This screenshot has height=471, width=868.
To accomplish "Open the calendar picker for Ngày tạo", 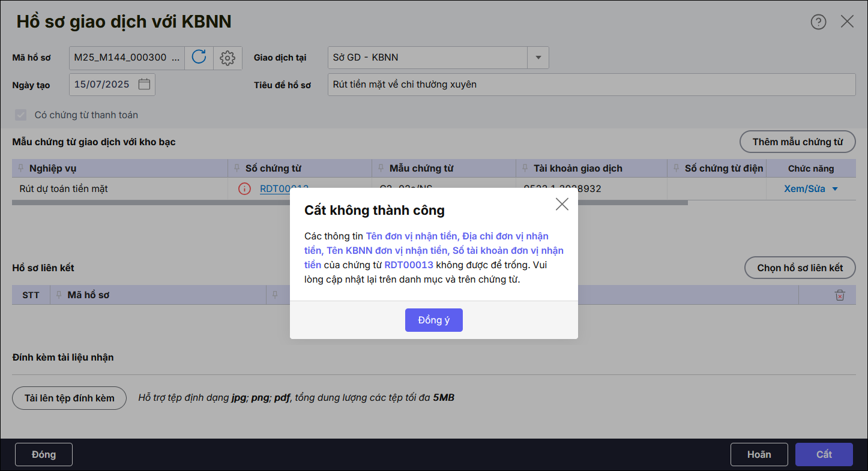I will pos(144,84).
